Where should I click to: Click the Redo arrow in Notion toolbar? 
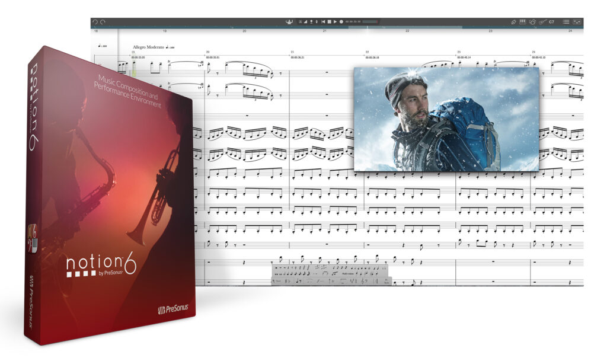(x=103, y=22)
